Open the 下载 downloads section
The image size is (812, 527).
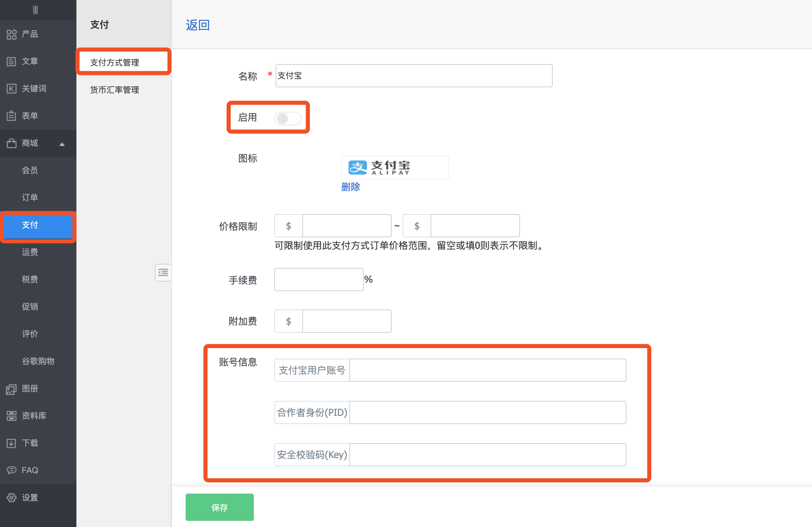point(29,443)
